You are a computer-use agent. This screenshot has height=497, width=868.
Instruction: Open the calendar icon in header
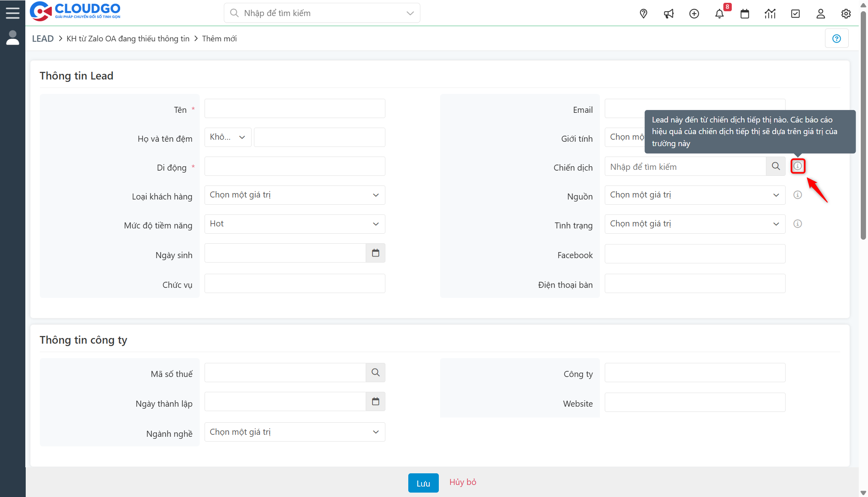point(745,14)
